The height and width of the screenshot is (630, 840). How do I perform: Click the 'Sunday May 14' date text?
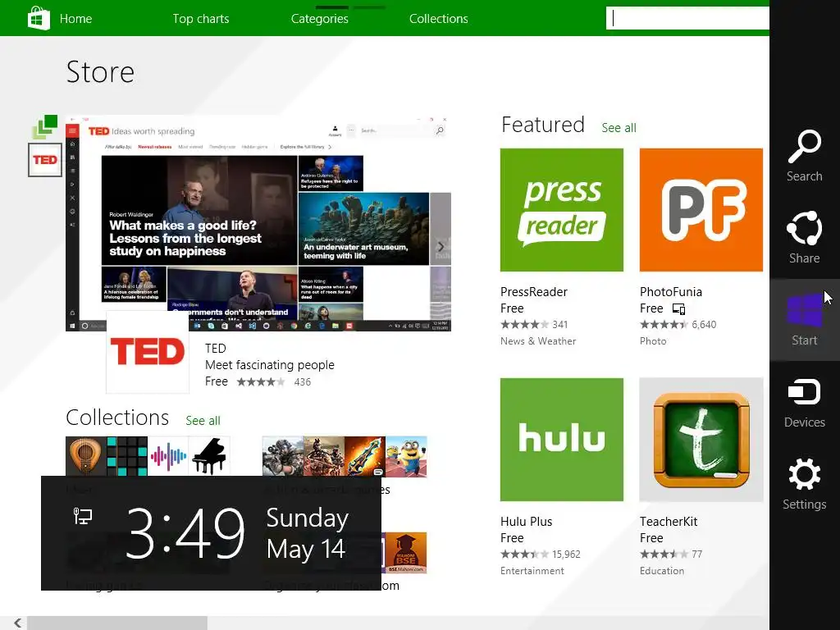[x=307, y=533]
